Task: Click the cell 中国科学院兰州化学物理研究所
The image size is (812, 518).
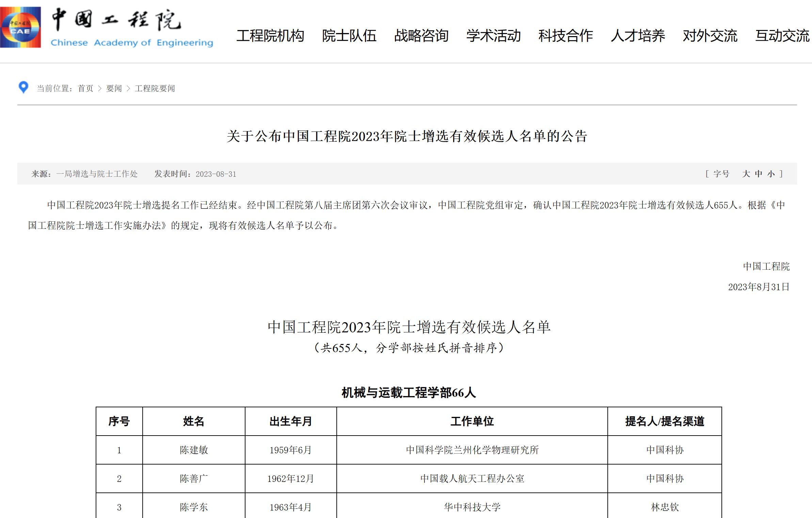Action: point(472,450)
